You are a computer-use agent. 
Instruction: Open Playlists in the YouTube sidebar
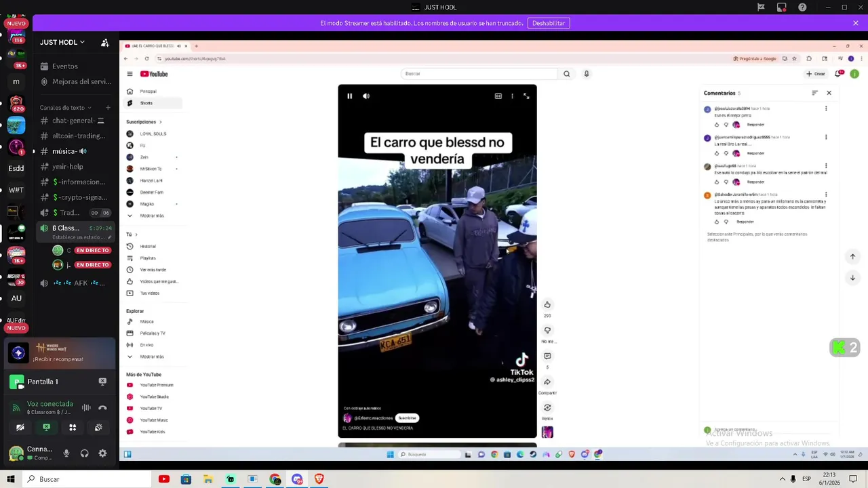(154, 258)
